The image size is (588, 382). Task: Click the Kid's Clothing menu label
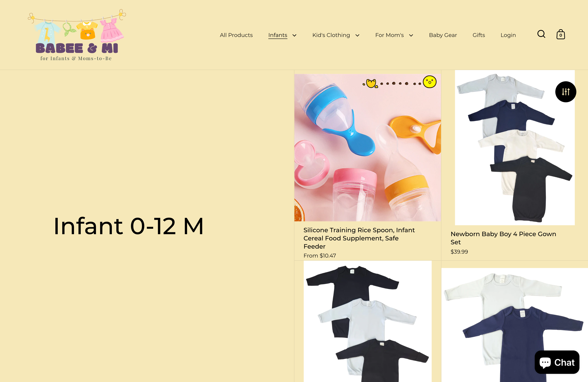331,35
